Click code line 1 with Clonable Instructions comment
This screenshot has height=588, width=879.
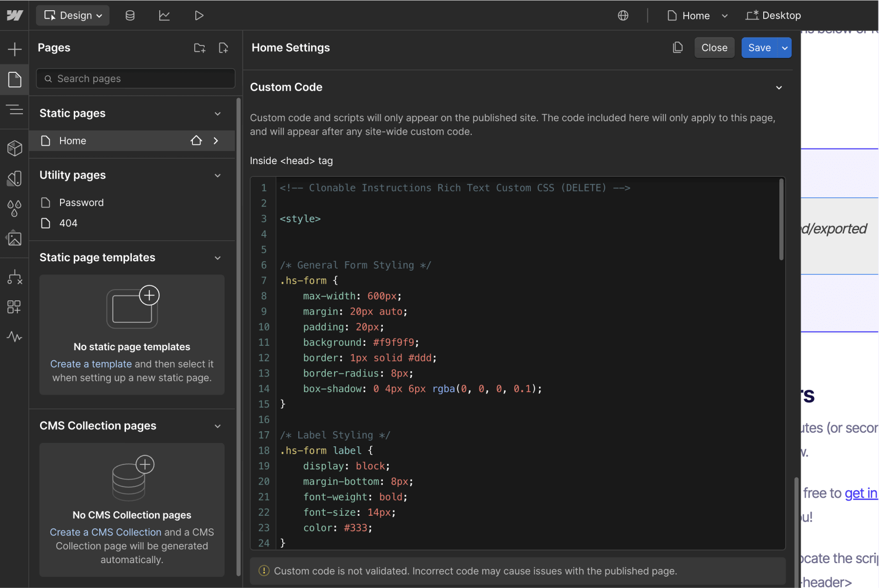(x=455, y=188)
